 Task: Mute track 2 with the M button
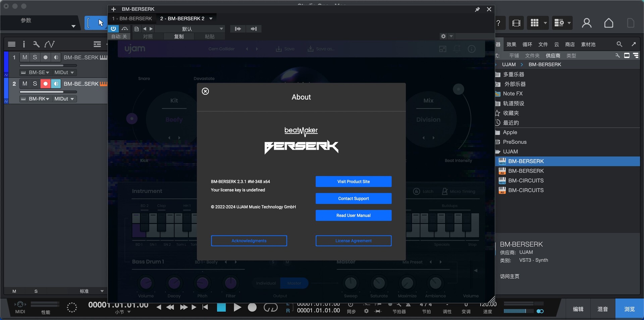(x=25, y=83)
